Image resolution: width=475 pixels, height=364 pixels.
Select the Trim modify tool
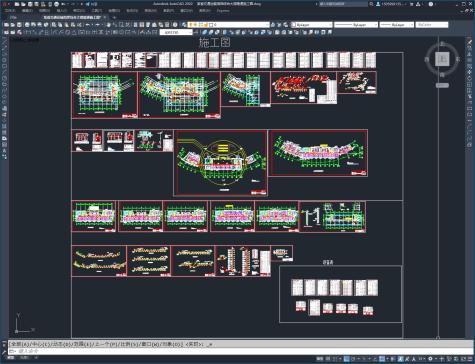click(x=470, y=96)
